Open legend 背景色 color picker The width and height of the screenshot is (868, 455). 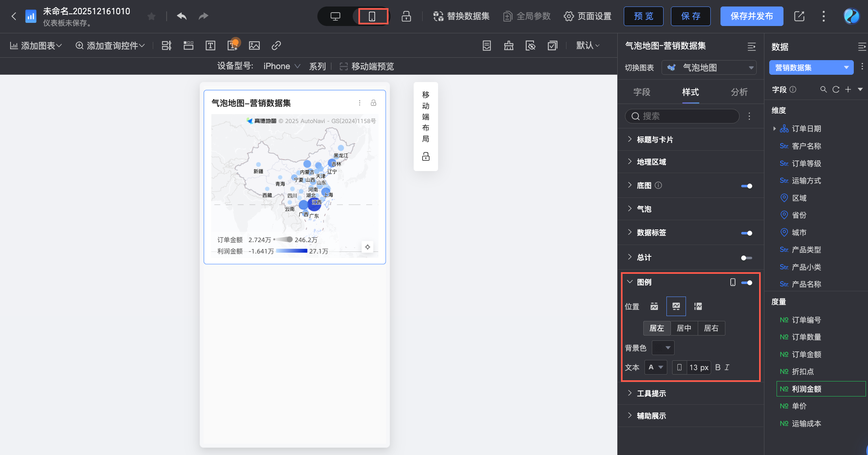point(663,348)
